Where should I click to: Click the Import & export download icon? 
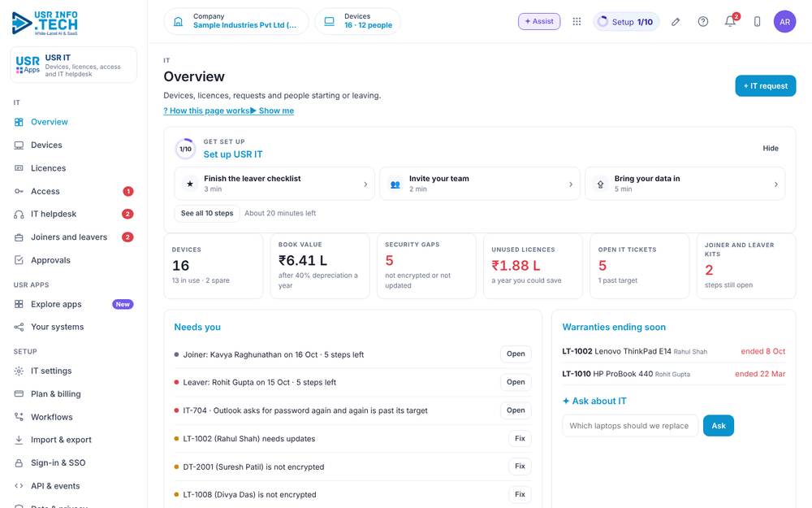pyautogui.click(x=19, y=440)
